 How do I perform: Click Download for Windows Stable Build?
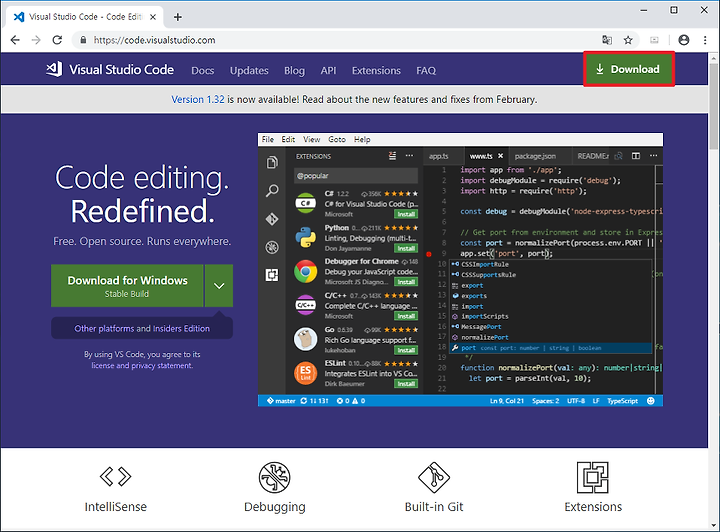127,286
